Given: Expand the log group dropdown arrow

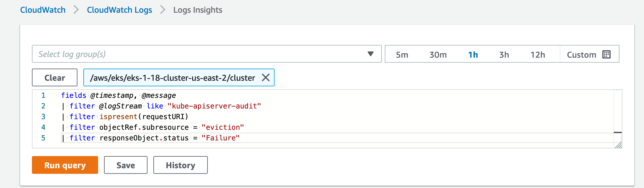Looking at the screenshot, I should click(x=371, y=54).
